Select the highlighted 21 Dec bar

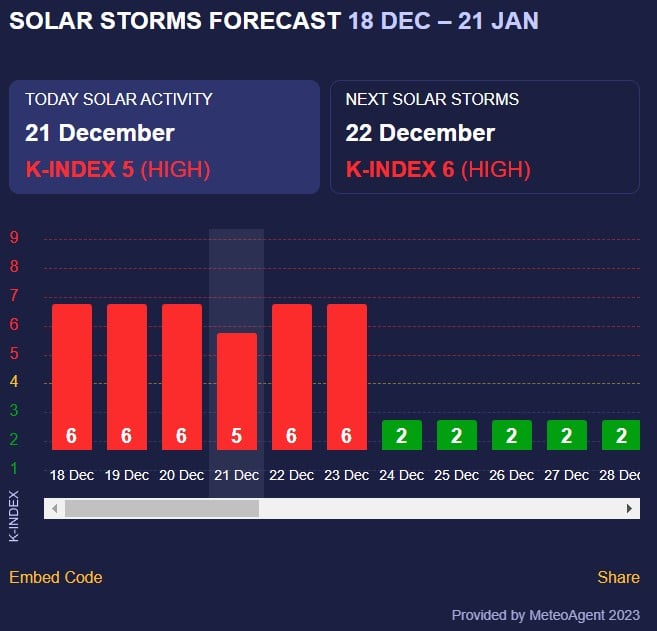tap(237, 391)
